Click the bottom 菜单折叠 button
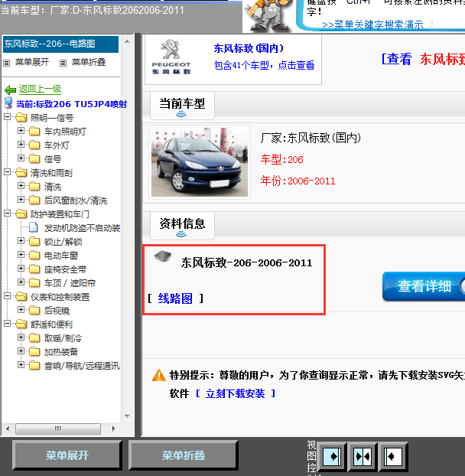This screenshot has width=465, height=476. [184, 455]
